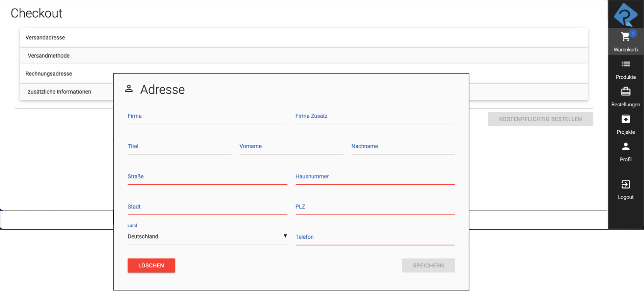Open the Warenkorb shopping cart icon
Image resolution: width=644 pixels, height=308 pixels.
click(625, 37)
